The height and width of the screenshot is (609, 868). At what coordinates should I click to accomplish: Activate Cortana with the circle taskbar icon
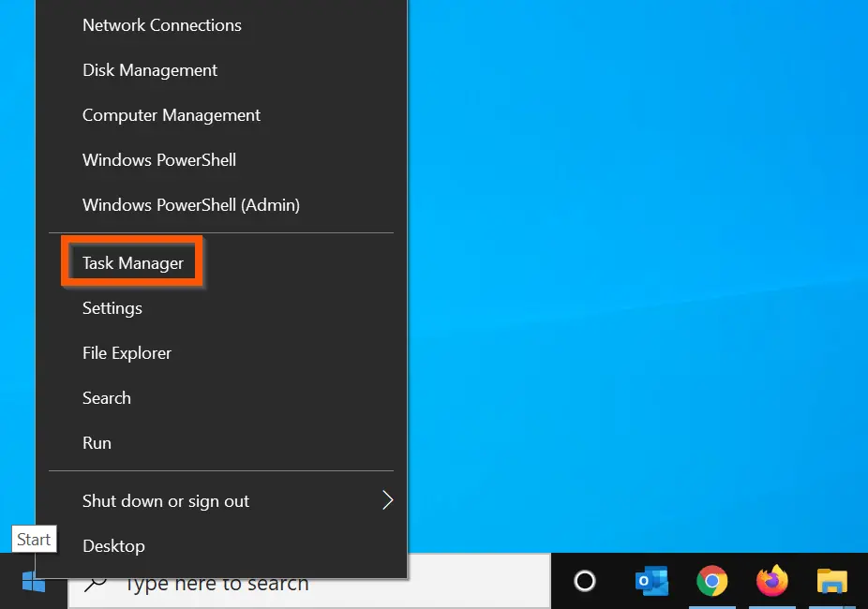(x=584, y=581)
